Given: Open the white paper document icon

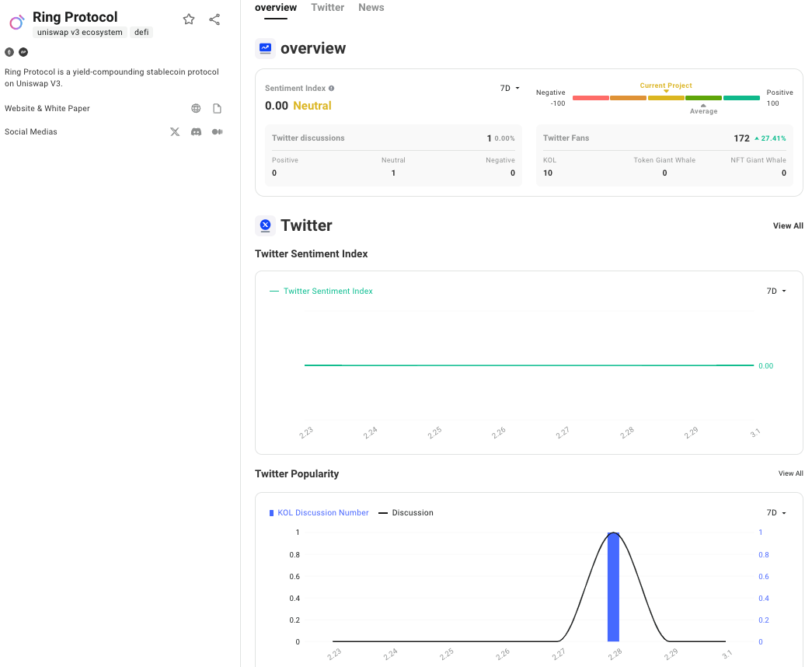Looking at the screenshot, I should click(218, 109).
